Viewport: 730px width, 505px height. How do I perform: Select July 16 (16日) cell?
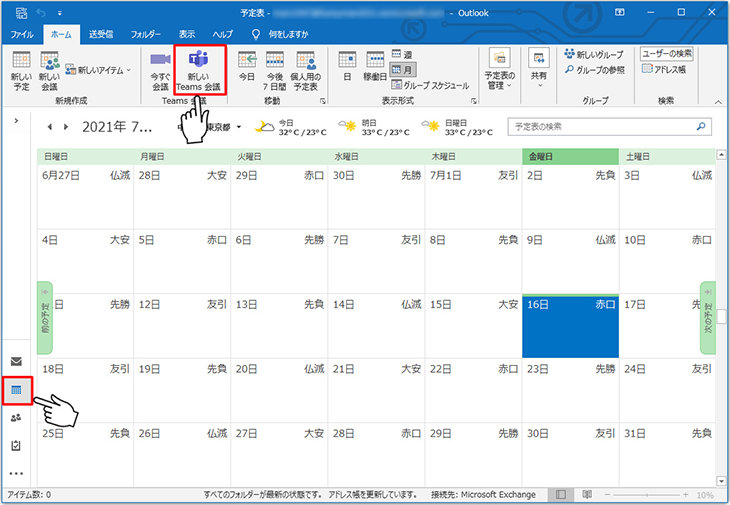pos(570,326)
